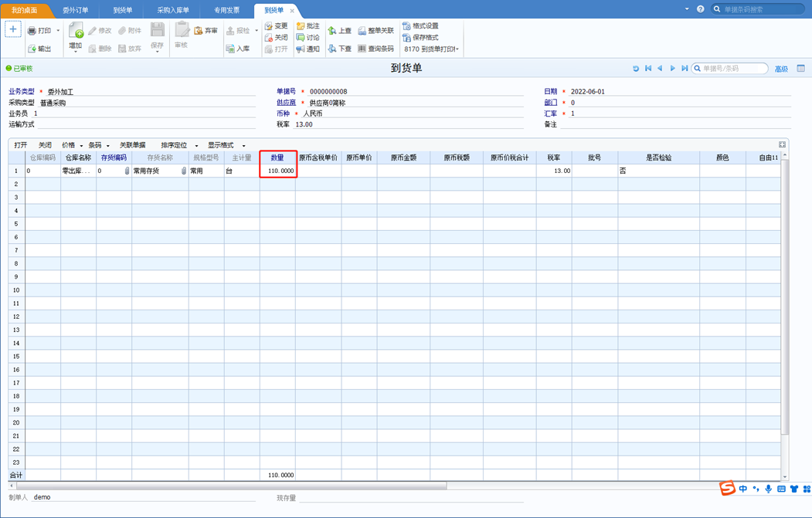Click the Sogou input method S icon
Image resolution: width=812 pixels, height=518 pixels.
(727, 488)
